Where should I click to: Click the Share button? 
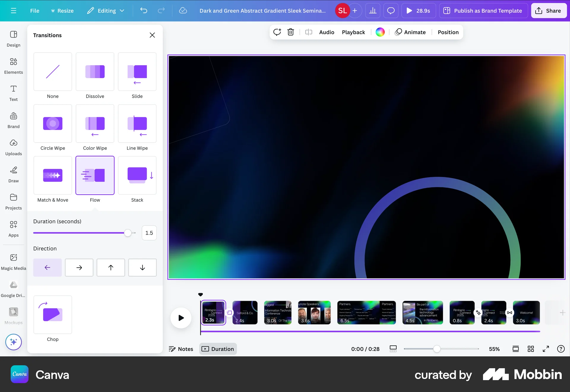pos(549,11)
